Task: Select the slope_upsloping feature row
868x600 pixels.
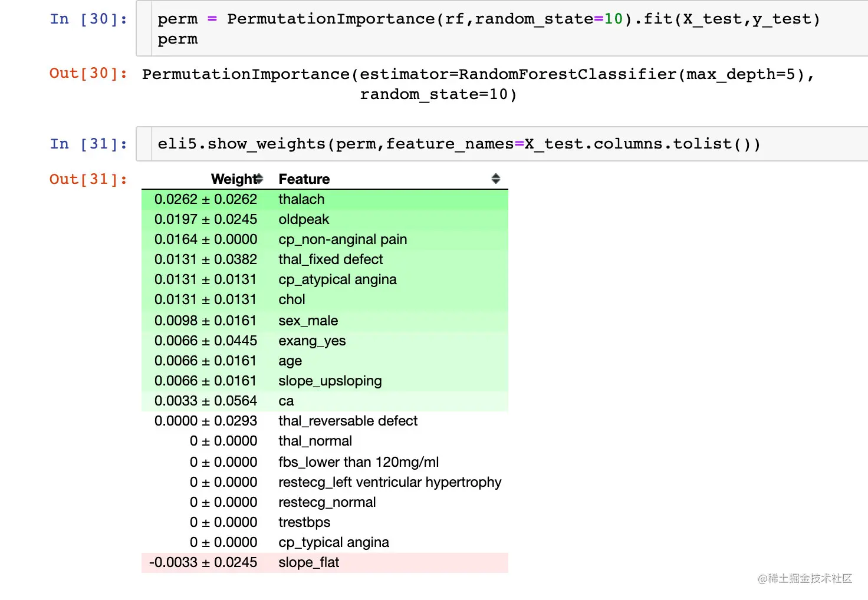Action: [325, 381]
